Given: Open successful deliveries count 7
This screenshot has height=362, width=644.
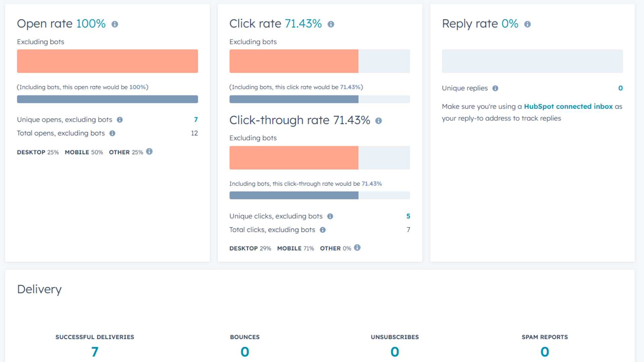Looking at the screenshot, I should [95, 352].
